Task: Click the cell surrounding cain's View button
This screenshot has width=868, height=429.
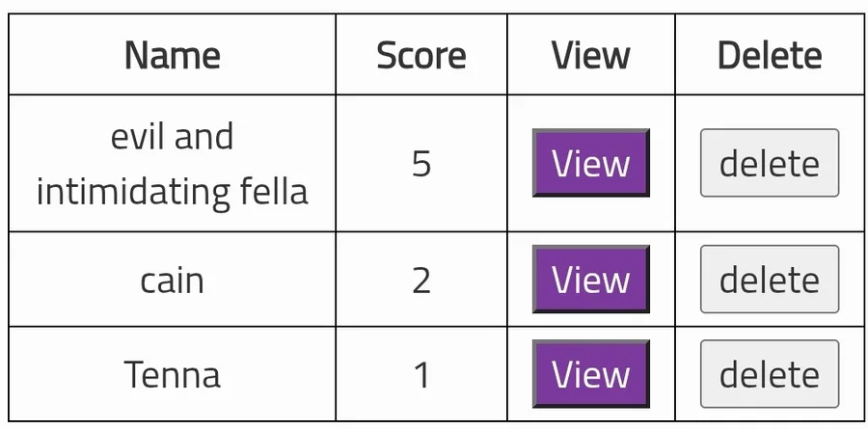Action: coord(591,279)
